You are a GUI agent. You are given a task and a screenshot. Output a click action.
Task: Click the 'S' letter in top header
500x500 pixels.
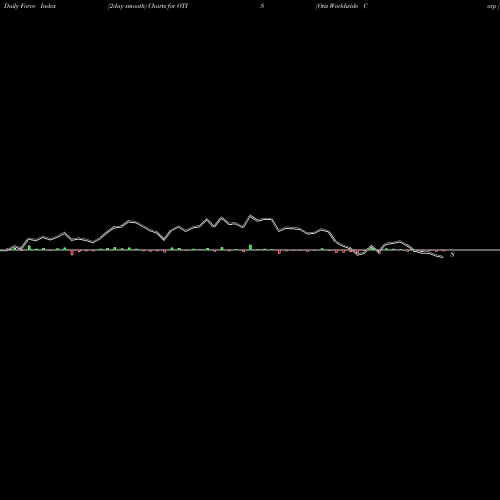[x=262, y=6]
